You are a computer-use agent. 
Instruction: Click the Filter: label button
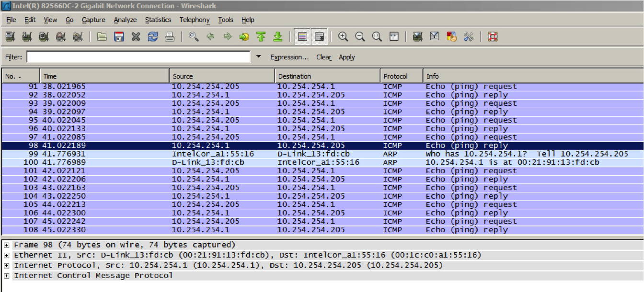(13, 57)
